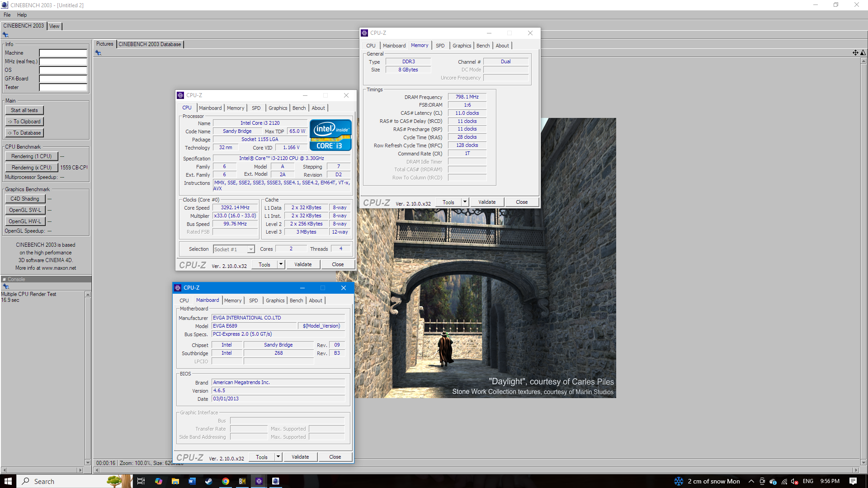Click the pin icon in Console panel

tap(5, 286)
